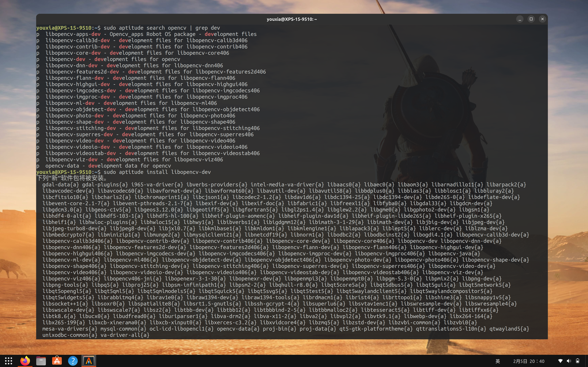
Task: Maximize the terminal window
Action: [531, 19]
